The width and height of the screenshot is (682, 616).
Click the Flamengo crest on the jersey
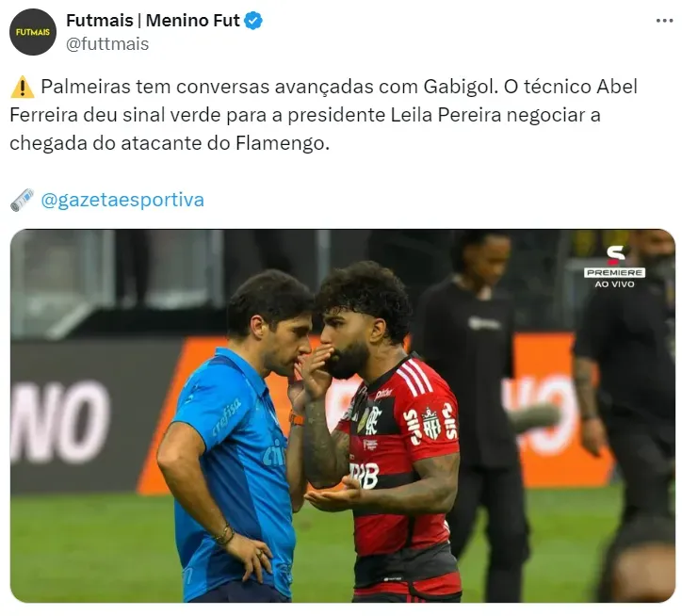(x=374, y=420)
